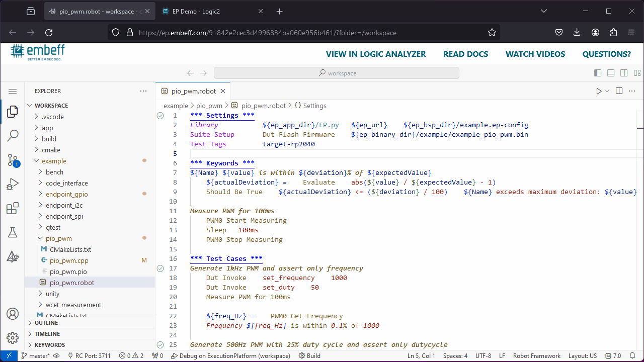Click VIEW IN LOGIC ANALYZER link
Screen dimensions: 644x362
pyautogui.click(x=376, y=54)
